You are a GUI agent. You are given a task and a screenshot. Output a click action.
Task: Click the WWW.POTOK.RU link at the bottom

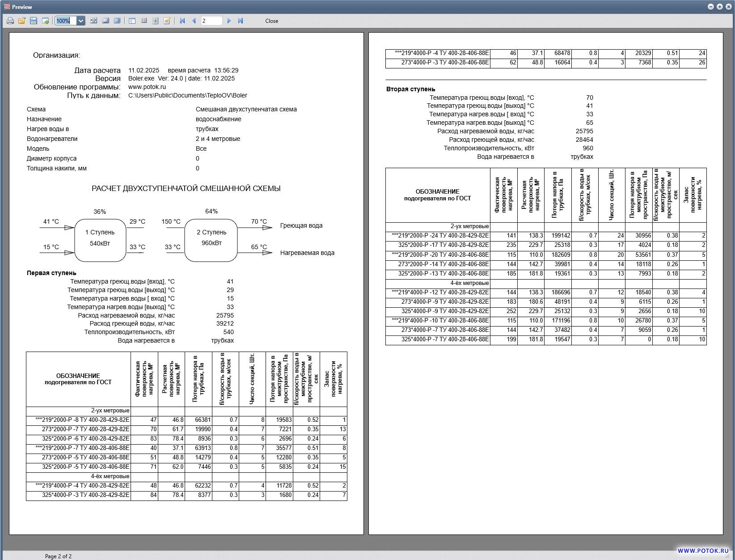tap(703, 551)
